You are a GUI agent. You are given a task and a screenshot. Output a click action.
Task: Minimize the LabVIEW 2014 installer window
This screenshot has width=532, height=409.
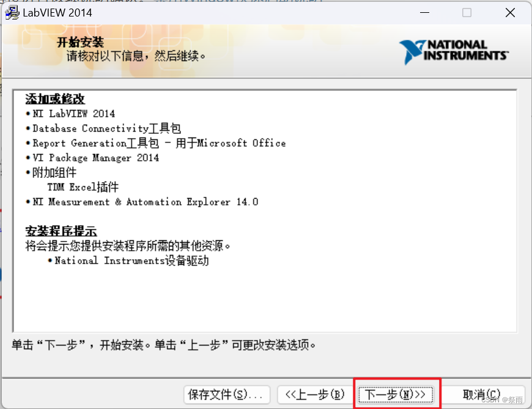[424, 12]
